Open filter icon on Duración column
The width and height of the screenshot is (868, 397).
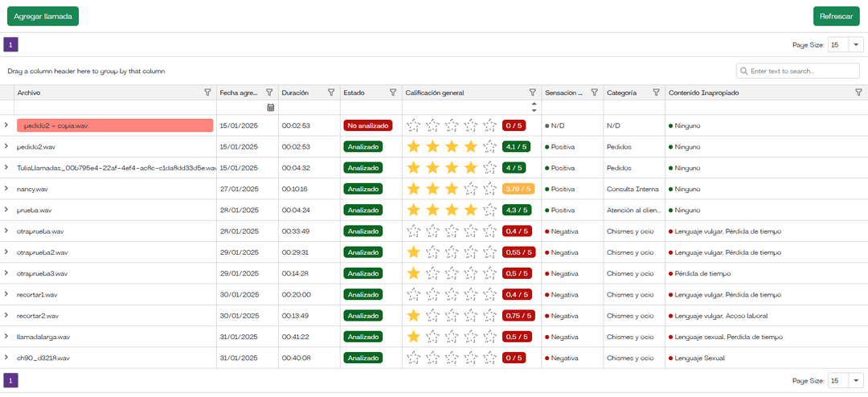(x=331, y=93)
